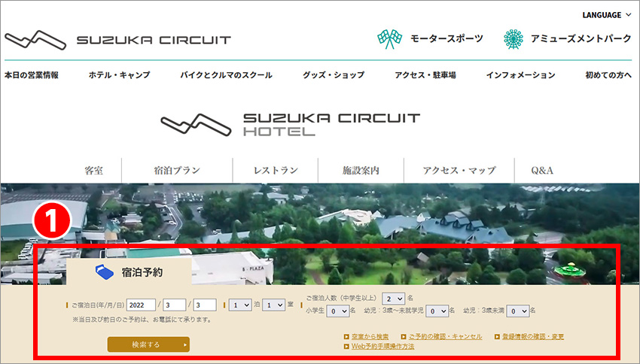This screenshot has height=364, width=640.
Task: Click the Suzuka Circuit track logo icon
Action: 35,40
